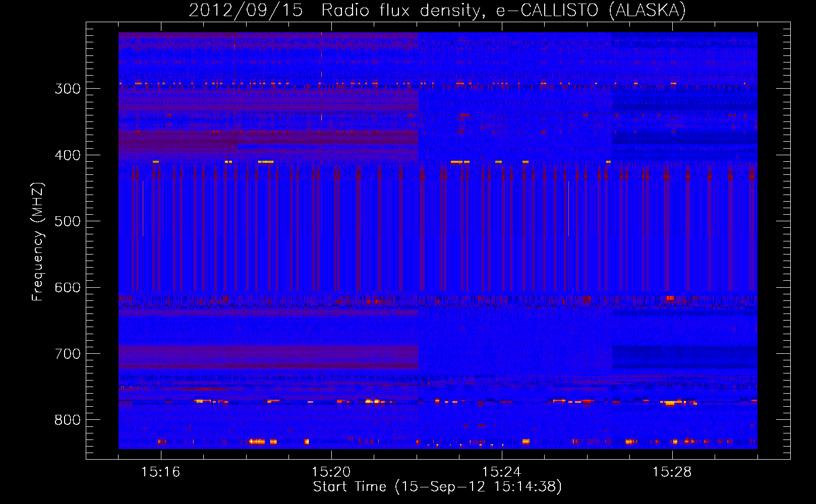Image resolution: width=816 pixels, height=504 pixels.
Task: Select the 400 frequency tick label
Action: point(68,155)
